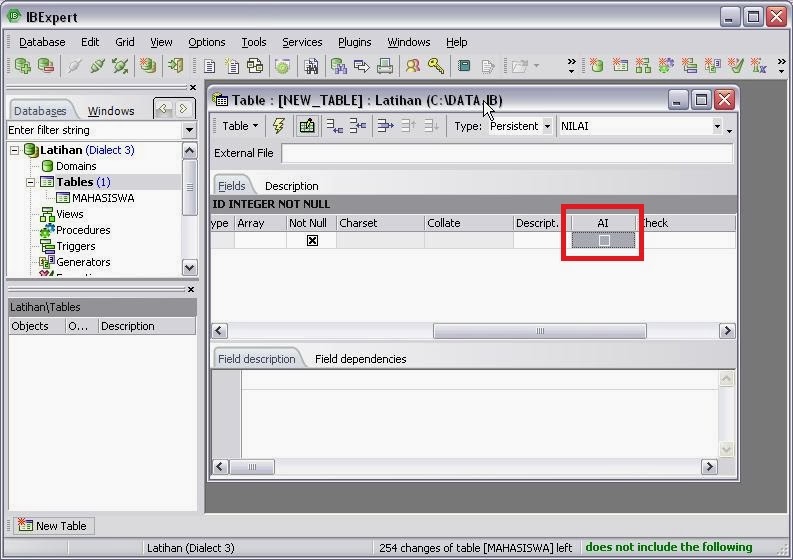Open the Plugins menu
The width and height of the screenshot is (793, 560).
(x=355, y=42)
